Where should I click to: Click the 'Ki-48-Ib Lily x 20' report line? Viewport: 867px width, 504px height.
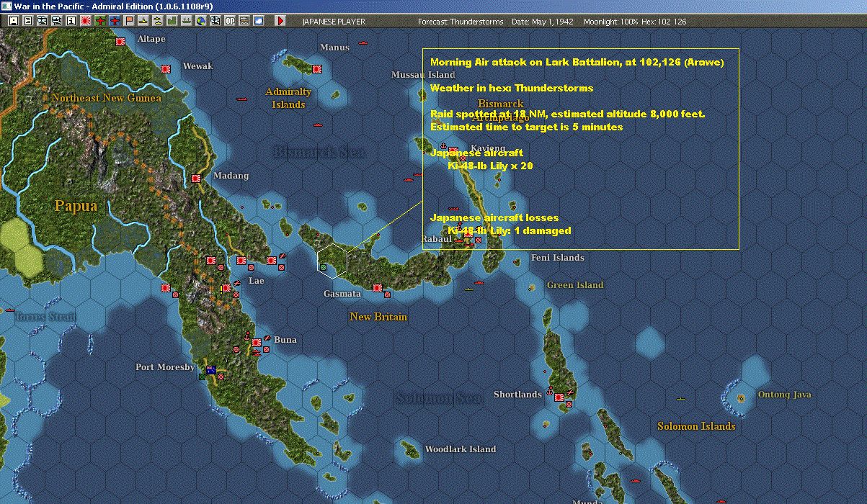coord(490,166)
